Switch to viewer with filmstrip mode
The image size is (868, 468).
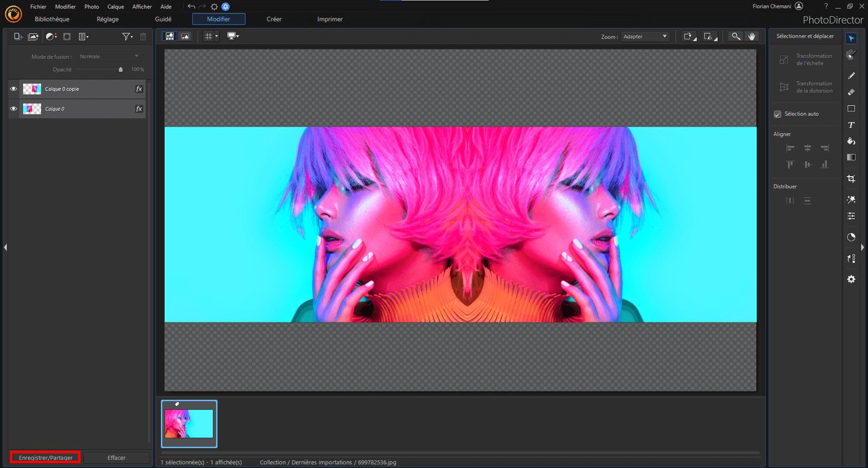pos(169,36)
